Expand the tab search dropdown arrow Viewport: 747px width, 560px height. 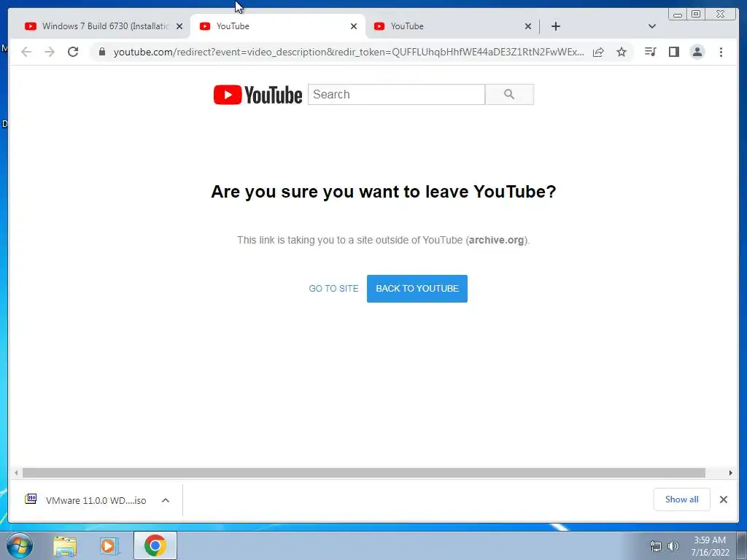[x=651, y=26]
